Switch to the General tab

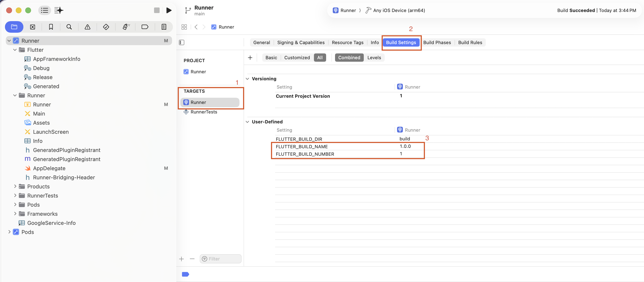click(261, 42)
